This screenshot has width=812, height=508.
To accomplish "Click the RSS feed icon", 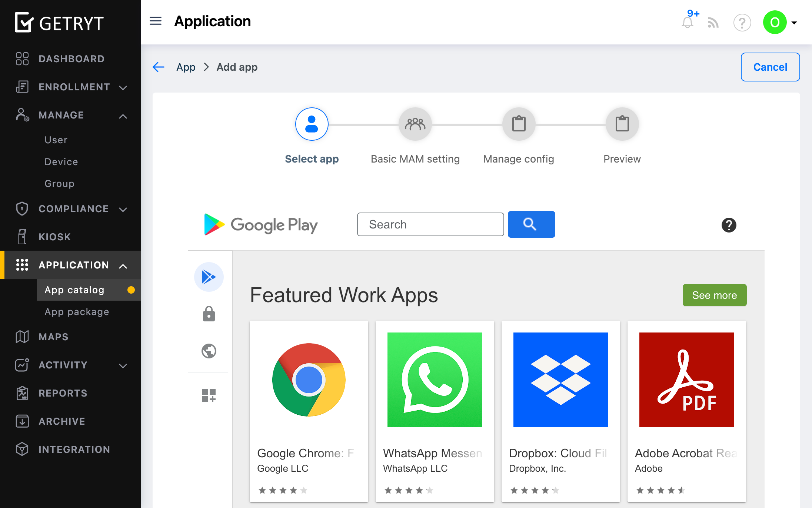I will 713,23.
